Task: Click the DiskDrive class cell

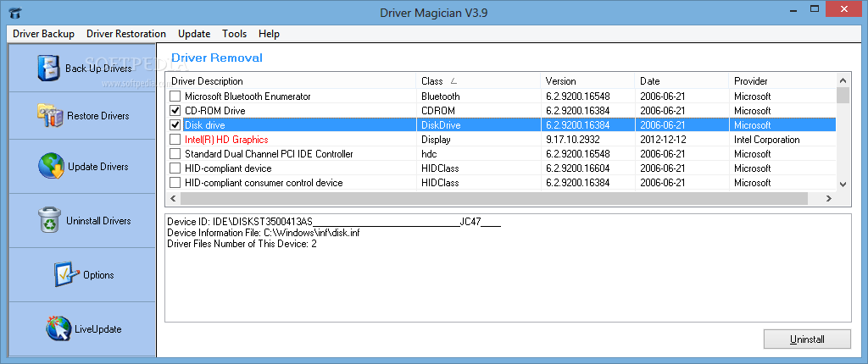Action: coord(441,125)
